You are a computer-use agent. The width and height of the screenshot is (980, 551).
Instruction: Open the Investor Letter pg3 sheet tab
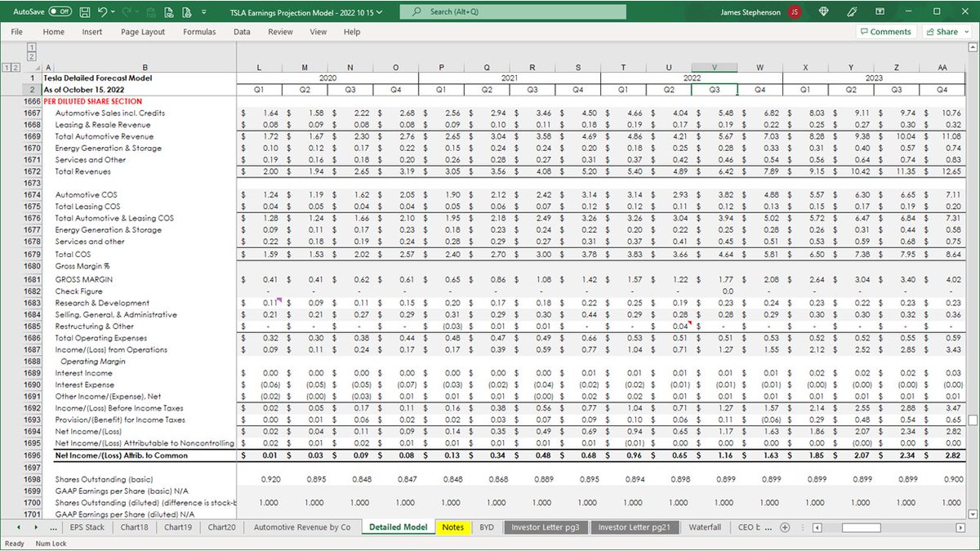click(x=546, y=527)
